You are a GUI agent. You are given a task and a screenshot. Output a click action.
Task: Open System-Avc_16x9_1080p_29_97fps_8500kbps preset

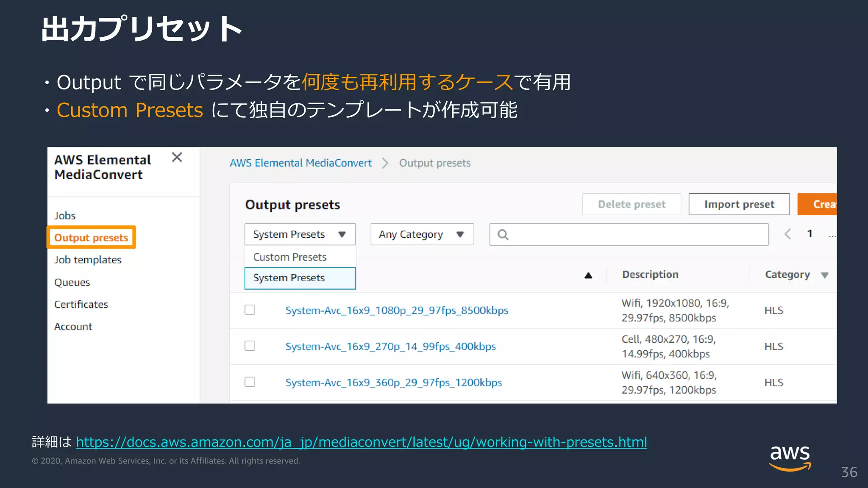(x=397, y=311)
